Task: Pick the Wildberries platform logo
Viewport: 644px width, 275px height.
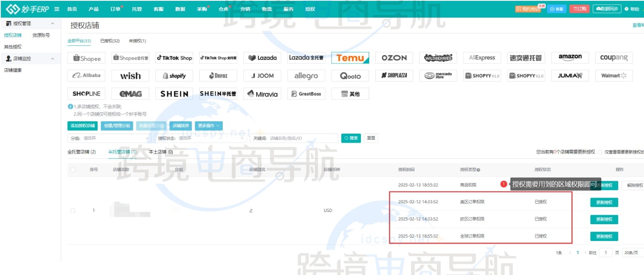Action: (x=438, y=58)
